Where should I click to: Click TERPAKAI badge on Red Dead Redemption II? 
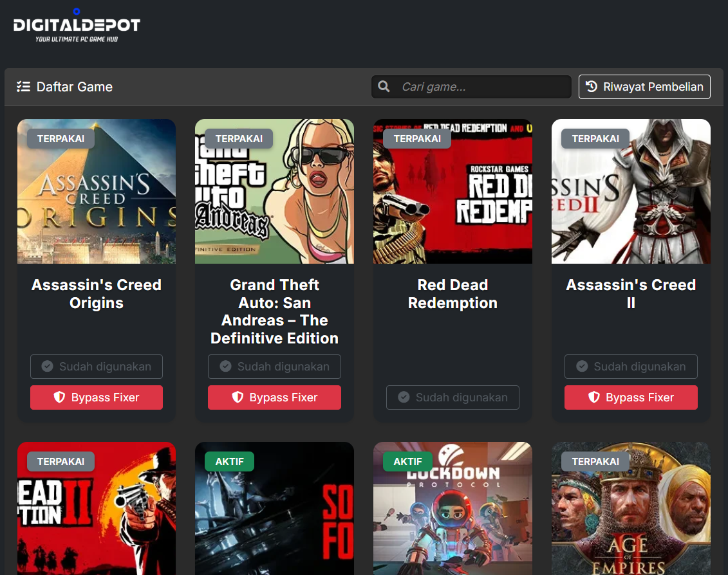(x=61, y=462)
